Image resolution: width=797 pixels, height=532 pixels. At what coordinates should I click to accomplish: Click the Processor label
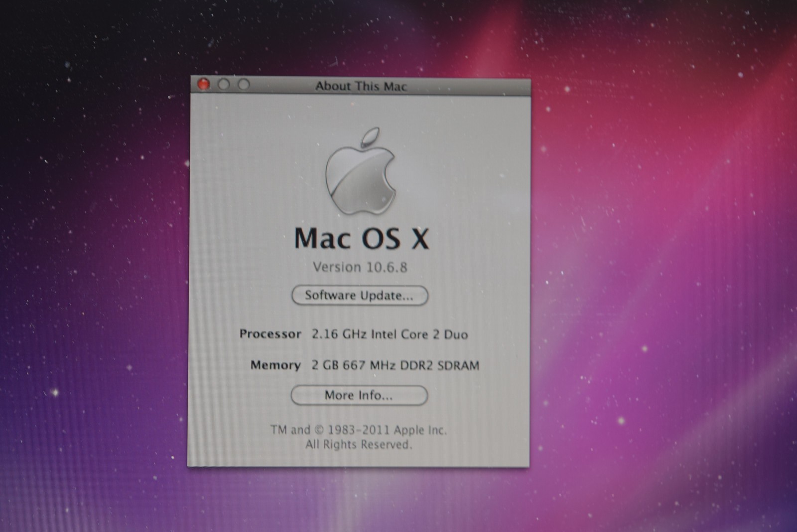270,333
